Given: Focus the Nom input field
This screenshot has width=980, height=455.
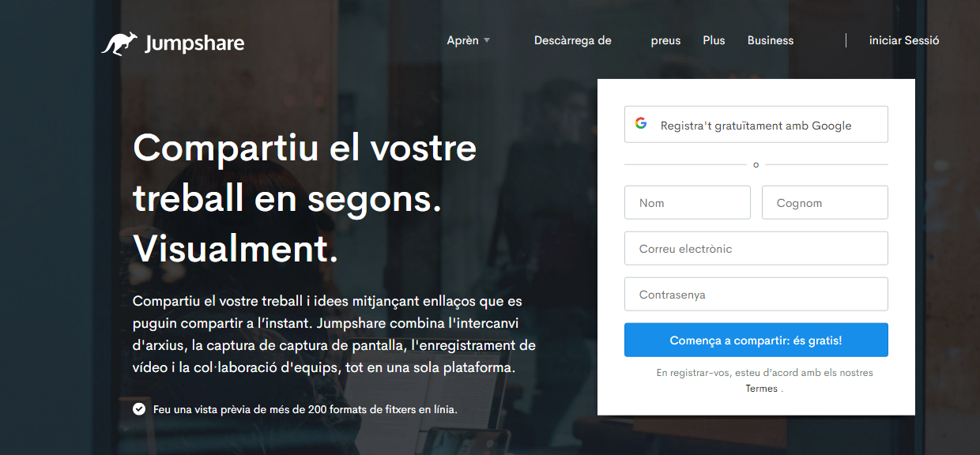Looking at the screenshot, I should pyautogui.click(x=688, y=202).
